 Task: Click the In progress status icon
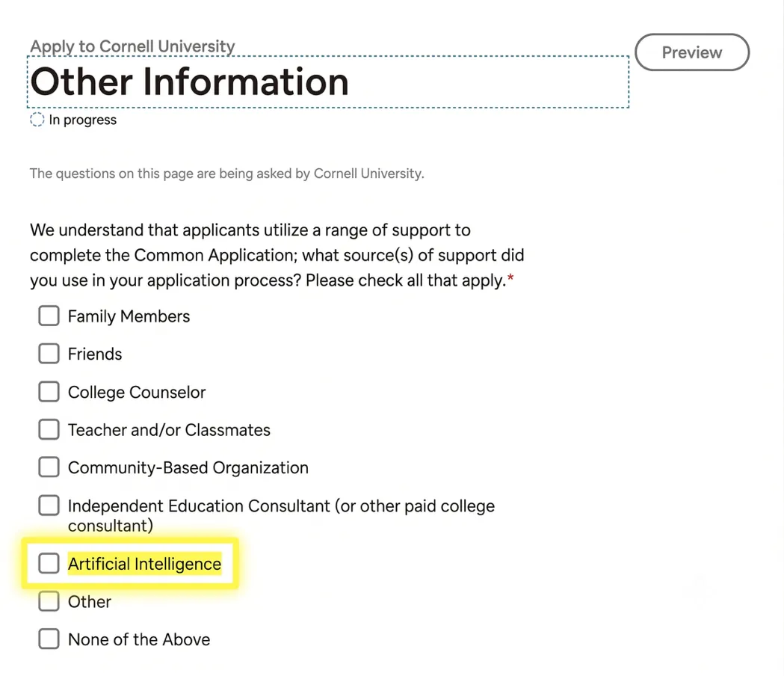click(x=37, y=120)
